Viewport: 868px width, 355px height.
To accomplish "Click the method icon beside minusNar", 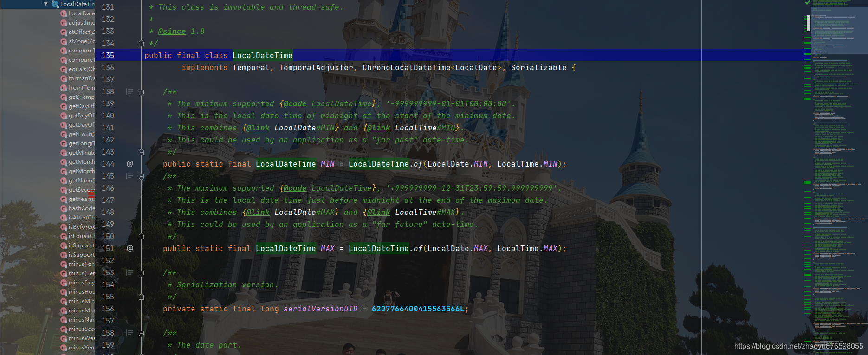I will click(64, 320).
